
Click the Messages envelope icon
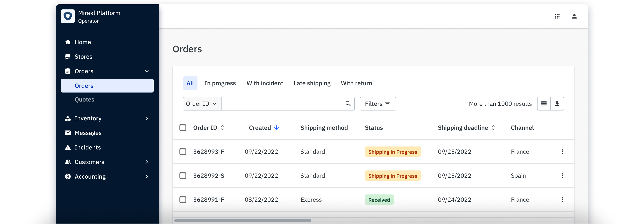(x=68, y=133)
